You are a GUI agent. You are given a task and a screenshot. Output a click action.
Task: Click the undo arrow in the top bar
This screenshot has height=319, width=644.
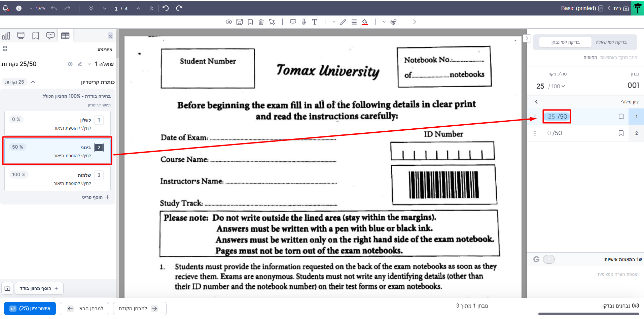54,8
